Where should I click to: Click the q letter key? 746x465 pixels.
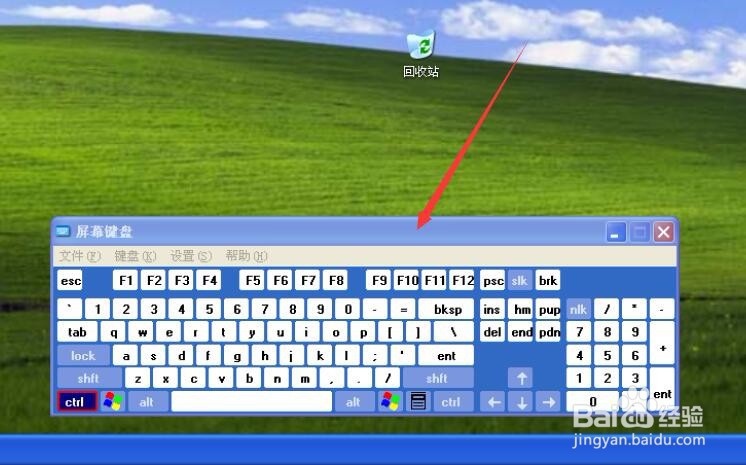tap(113, 332)
